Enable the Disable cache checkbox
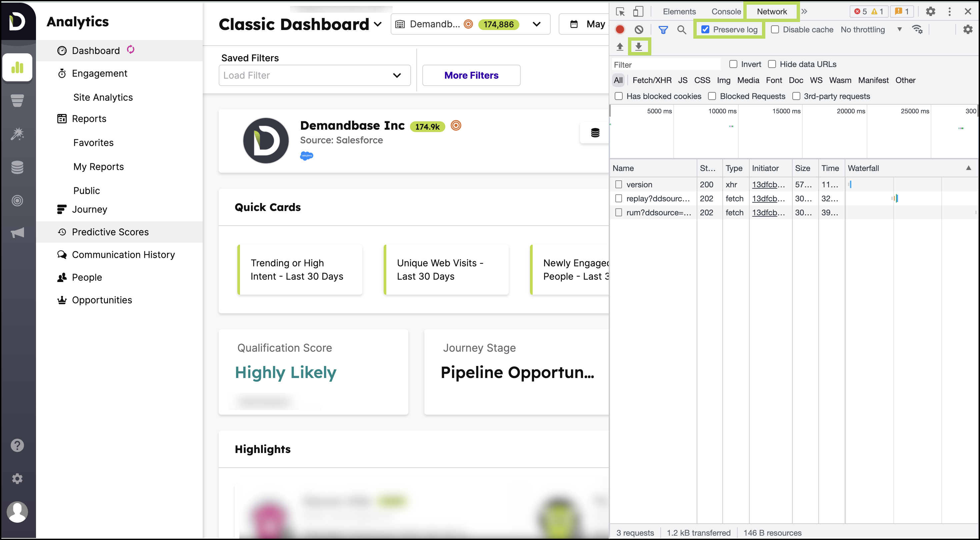This screenshot has height=540, width=980. [775, 29]
